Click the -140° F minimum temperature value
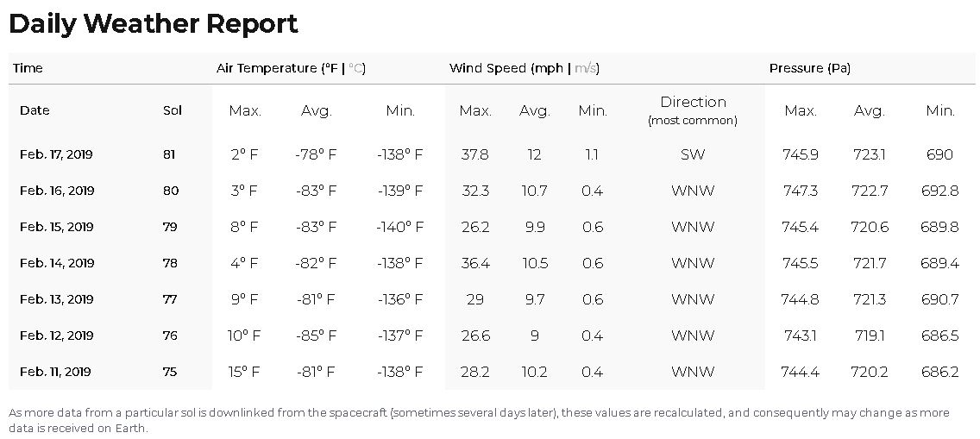The image size is (980, 439). click(399, 227)
